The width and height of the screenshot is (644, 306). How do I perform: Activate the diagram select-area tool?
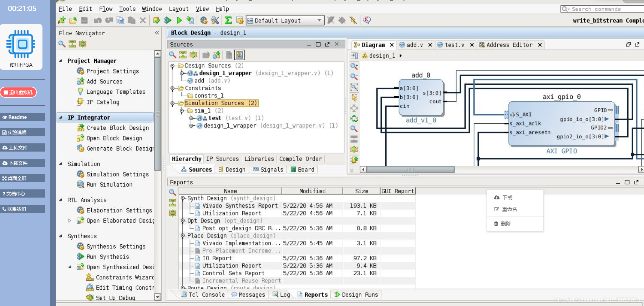pyautogui.click(x=354, y=97)
